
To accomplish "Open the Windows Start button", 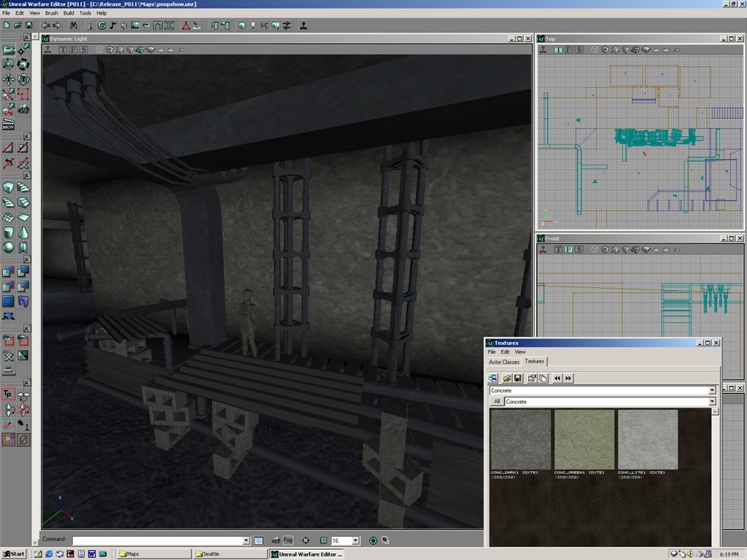I will tap(13, 554).
